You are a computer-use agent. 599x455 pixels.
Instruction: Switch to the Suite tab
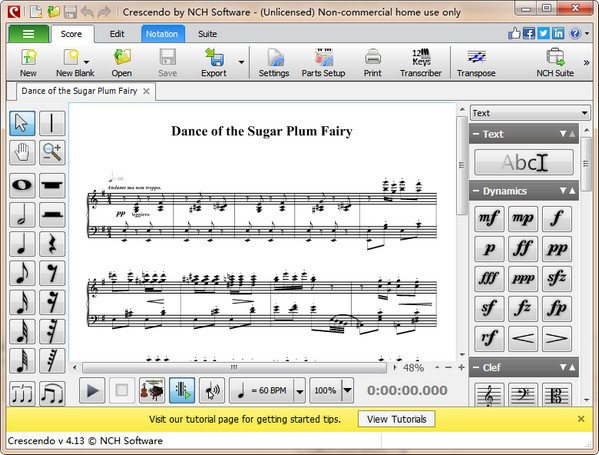pyautogui.click(x=207, y=34)
